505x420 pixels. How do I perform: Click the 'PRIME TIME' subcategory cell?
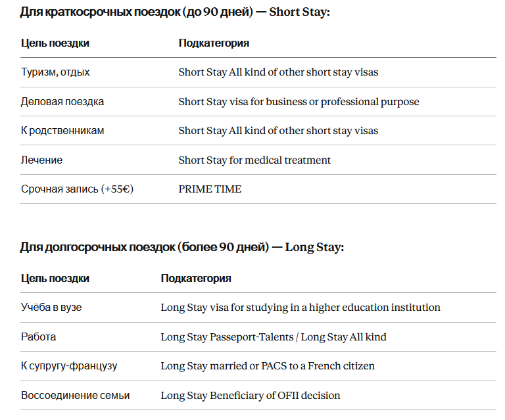click(x=210, y=189)
